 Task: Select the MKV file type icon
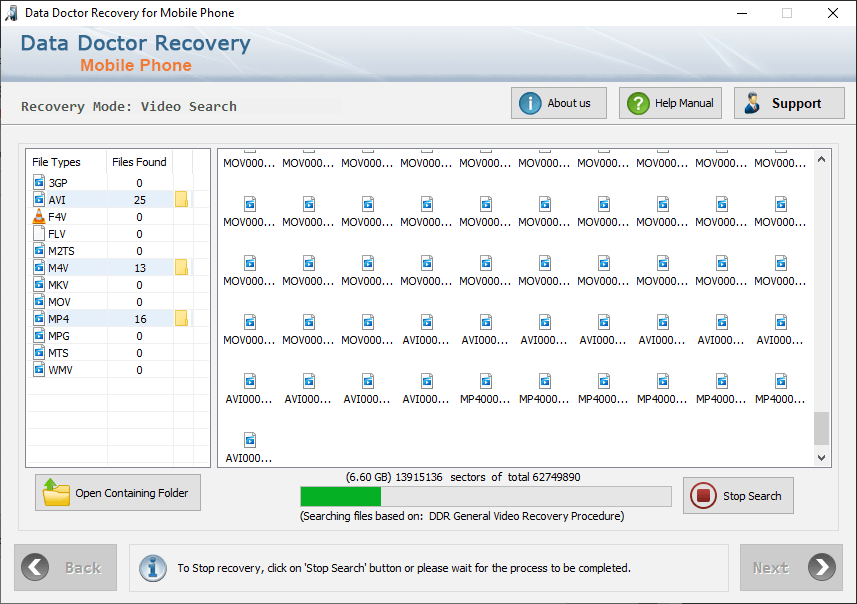39,284
